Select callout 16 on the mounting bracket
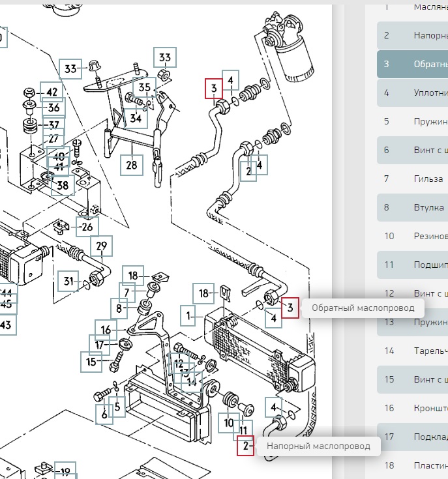Screen dimensions: 448x479 coord(106,329)
